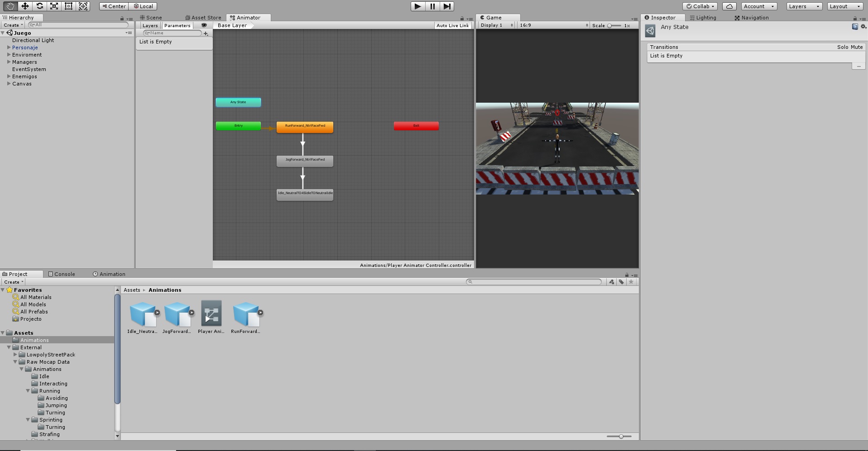Search by Label filter icon
The image size is (868, 451).
pos(621,282)
